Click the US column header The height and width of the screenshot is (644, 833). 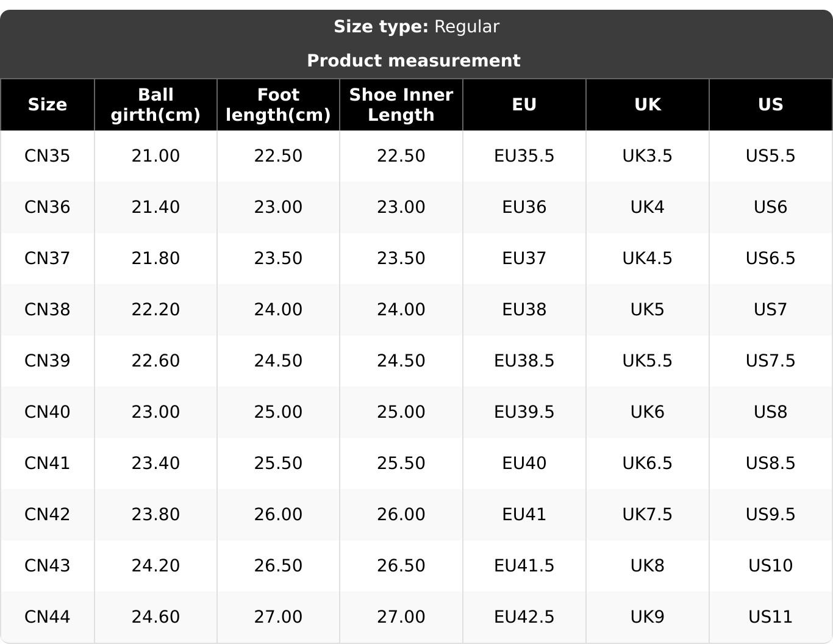(770, 104)
